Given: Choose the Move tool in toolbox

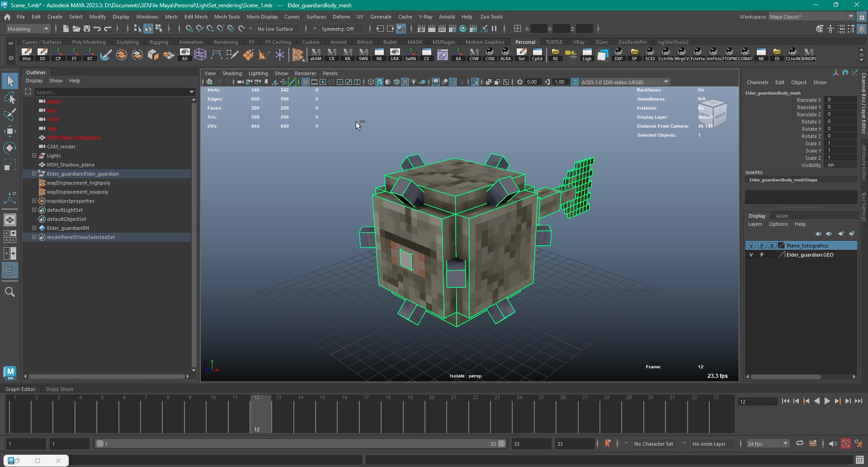Looking at the screenshot, I should click(10, 132).
